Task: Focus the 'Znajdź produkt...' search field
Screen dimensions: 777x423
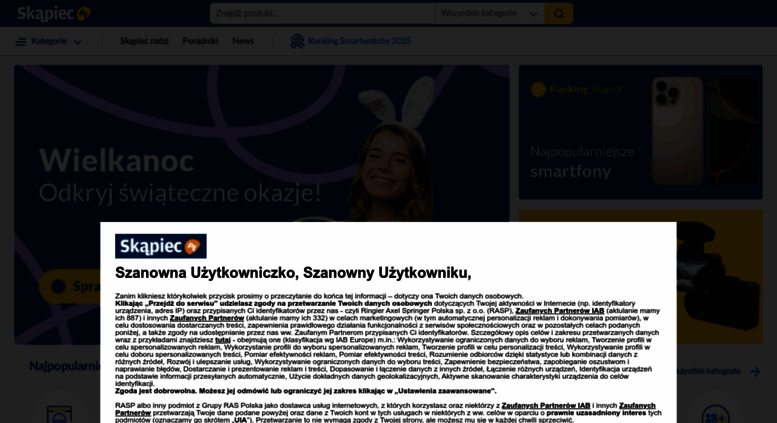Action: pos(322,13)
